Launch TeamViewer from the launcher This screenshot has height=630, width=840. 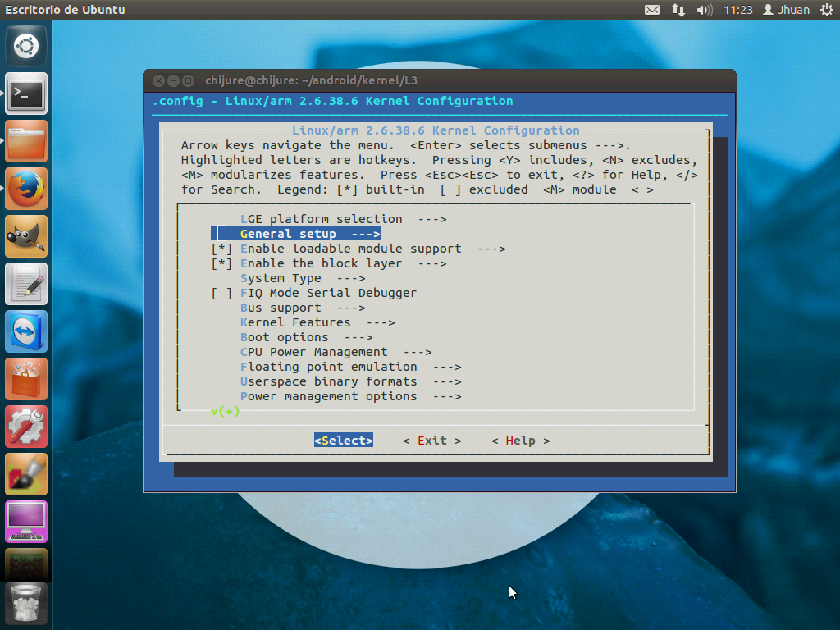point(25,331)
